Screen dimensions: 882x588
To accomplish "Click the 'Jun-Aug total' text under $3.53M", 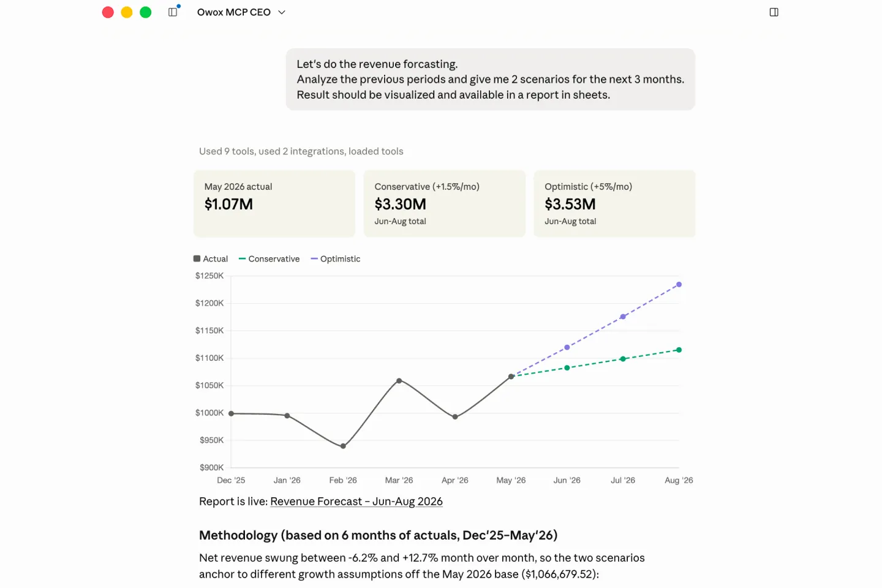I will 570,222.
